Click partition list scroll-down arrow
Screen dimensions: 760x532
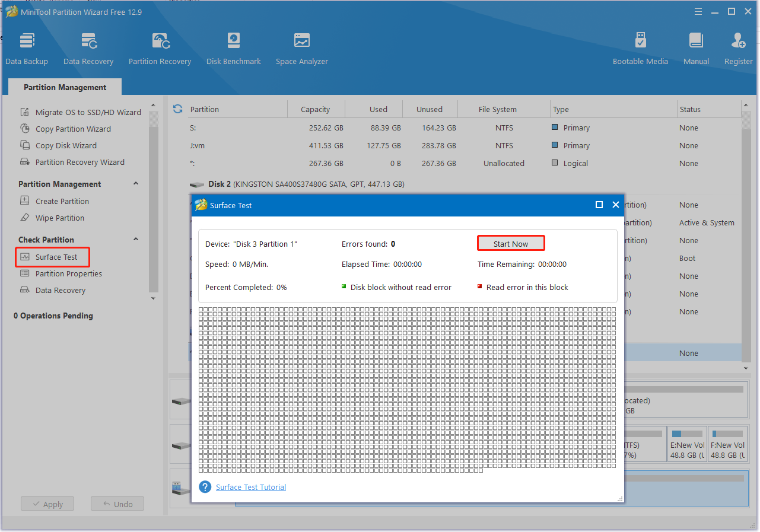point(746,368)
